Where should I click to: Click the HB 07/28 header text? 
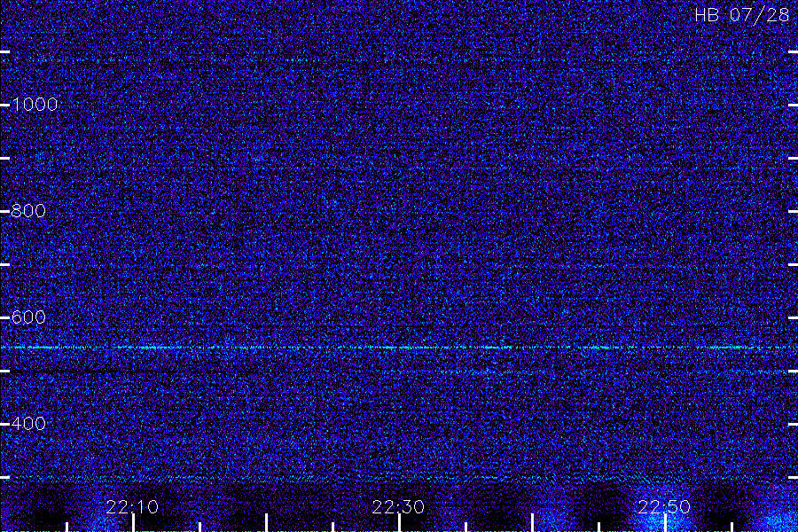click(742, 15)
